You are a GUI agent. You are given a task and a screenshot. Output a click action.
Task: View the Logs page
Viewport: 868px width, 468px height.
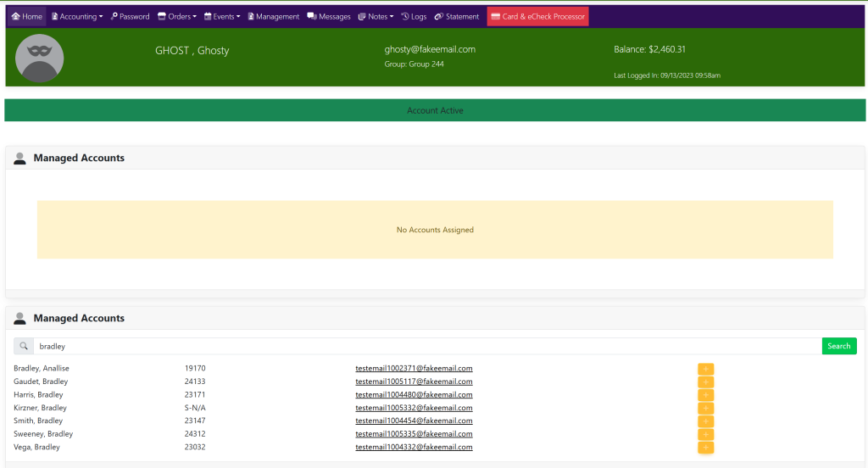click(414, 17)
